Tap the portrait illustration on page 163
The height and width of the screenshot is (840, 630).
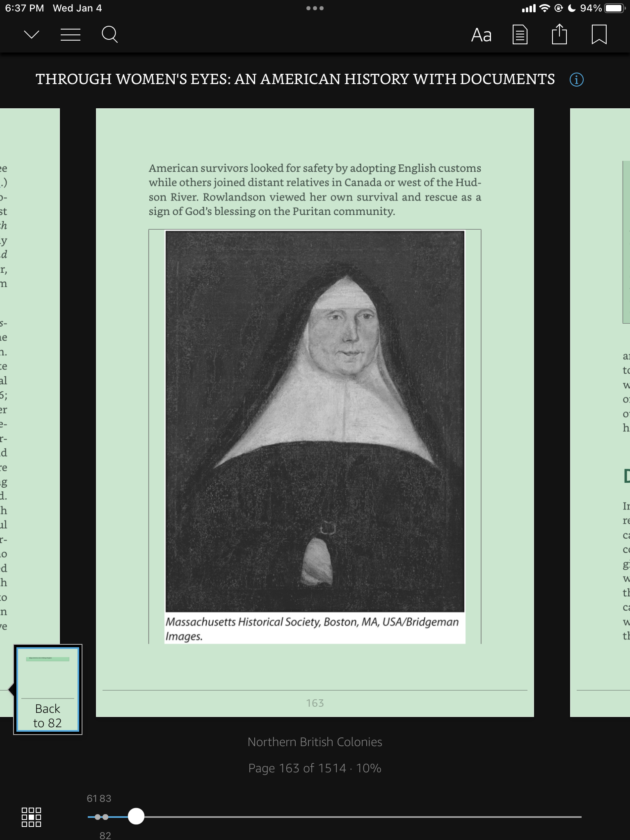point(315,421)
